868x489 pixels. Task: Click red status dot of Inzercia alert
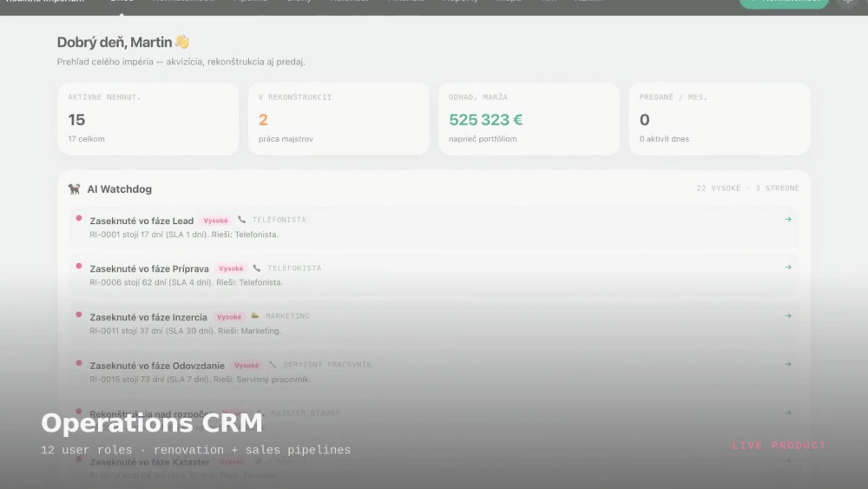(x=79, y=314)
